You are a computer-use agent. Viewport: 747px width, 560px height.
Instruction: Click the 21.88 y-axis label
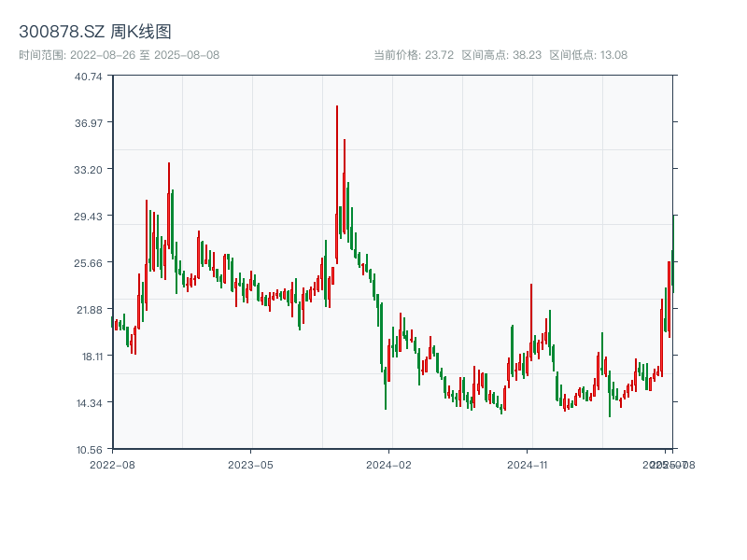pyautogui.click(x=89, y=310)
